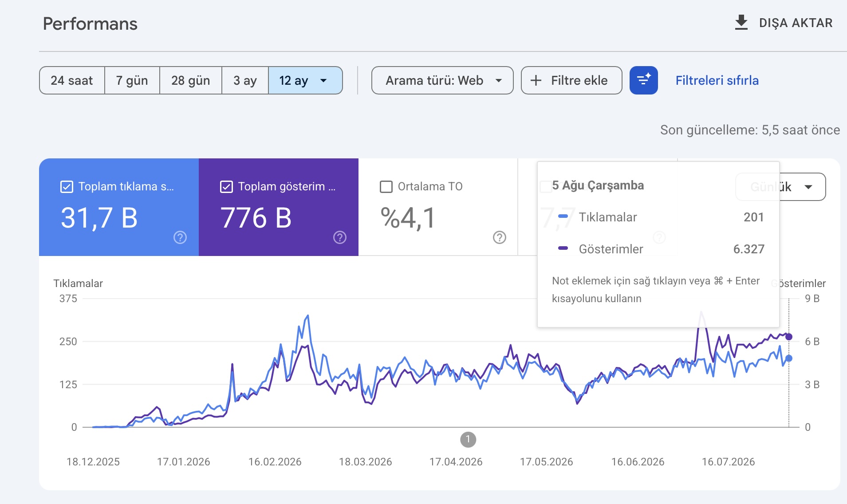Click the blue Tıklamalar legend marker

563,216
